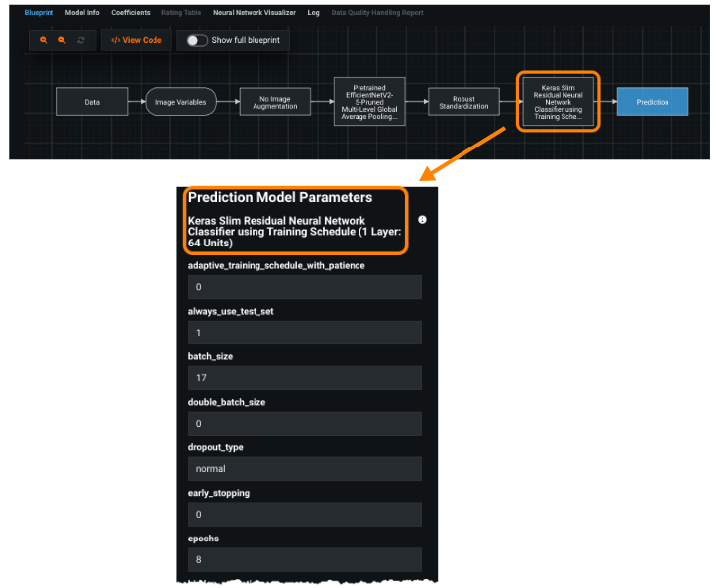Open the Coefficients tab
The height and width of the screenshot is (588, 718).
click(131, 13)
